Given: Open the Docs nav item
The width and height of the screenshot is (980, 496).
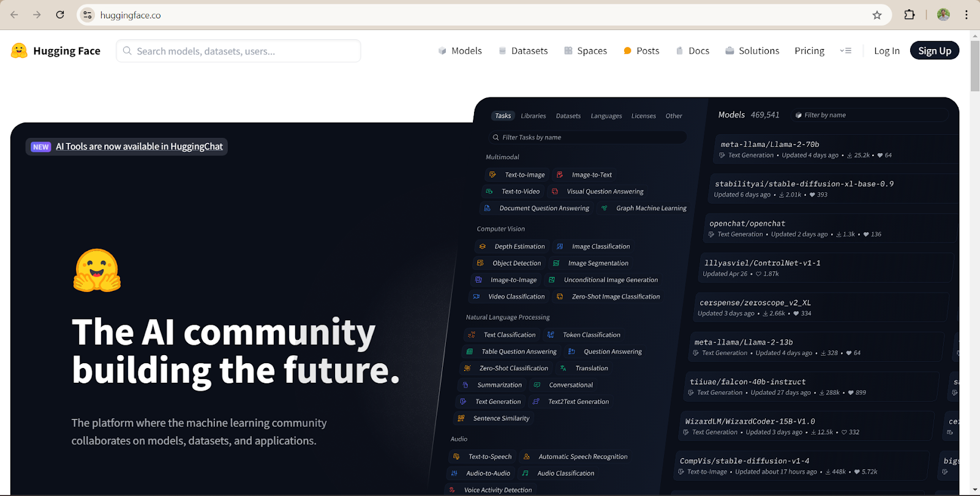Looking at the screenshot, I should click(x=692, y=51).
